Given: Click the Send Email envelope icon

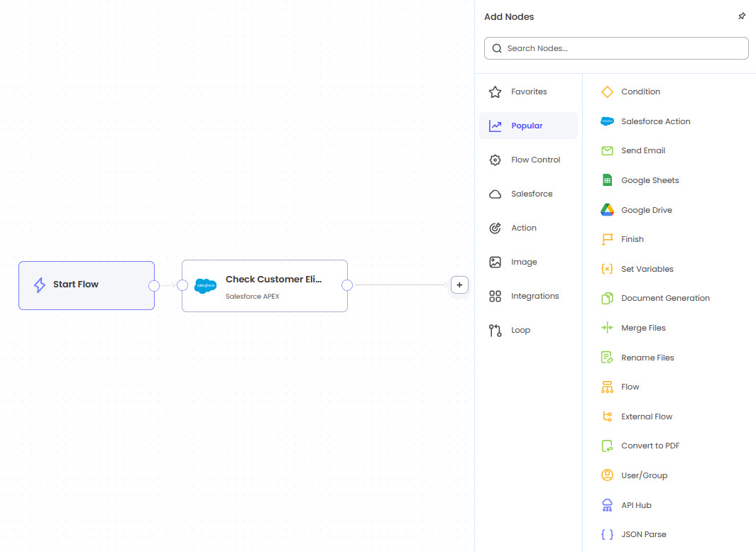Looking at the screenshot, I should click(607, 151).
